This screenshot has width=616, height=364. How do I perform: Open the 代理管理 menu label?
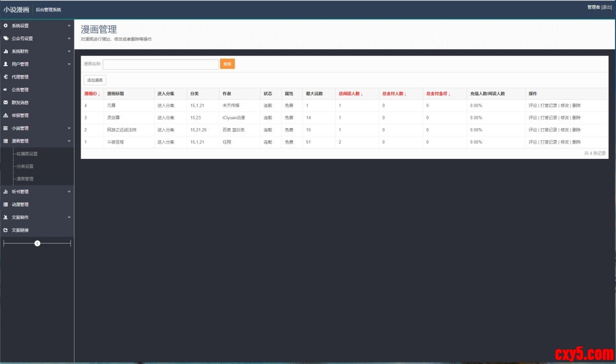tap(20, 77)
